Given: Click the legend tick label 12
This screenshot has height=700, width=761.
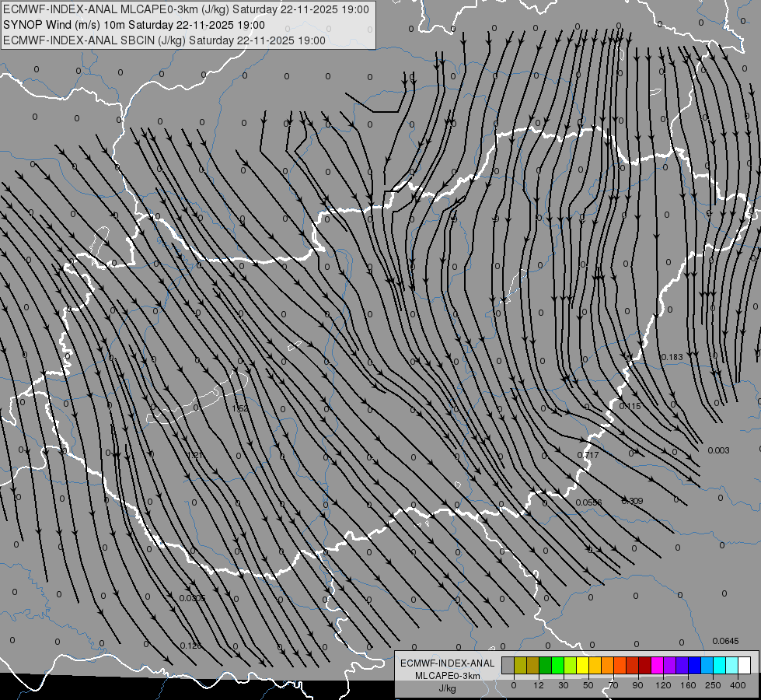Looking at the screenshot, I should [x=539, y=685].
